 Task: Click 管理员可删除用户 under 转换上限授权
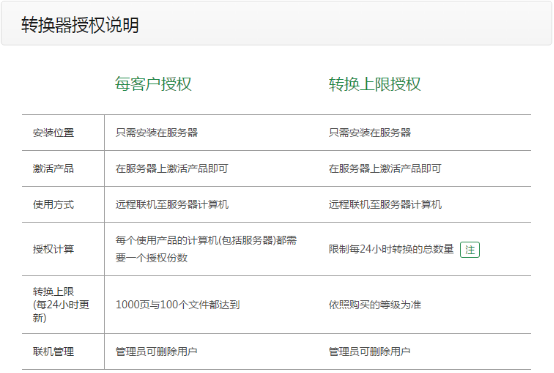pyautogui.click(x=370, y=351)
